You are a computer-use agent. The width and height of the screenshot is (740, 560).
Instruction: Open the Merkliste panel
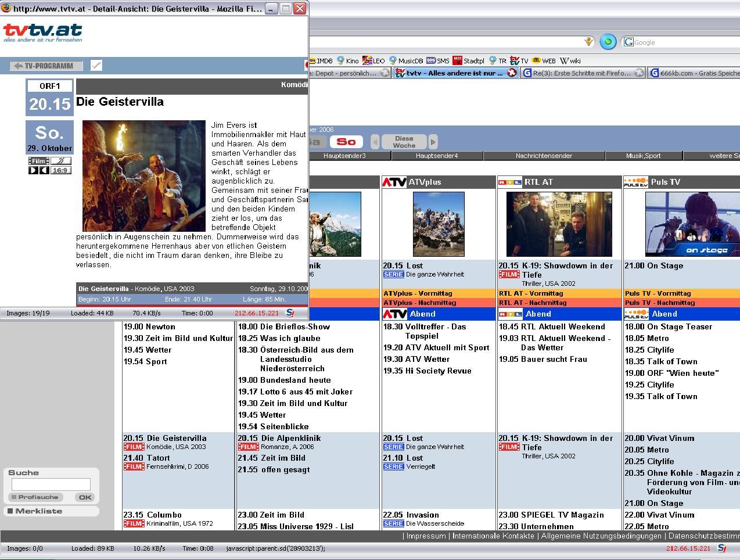tap(51, 511)
